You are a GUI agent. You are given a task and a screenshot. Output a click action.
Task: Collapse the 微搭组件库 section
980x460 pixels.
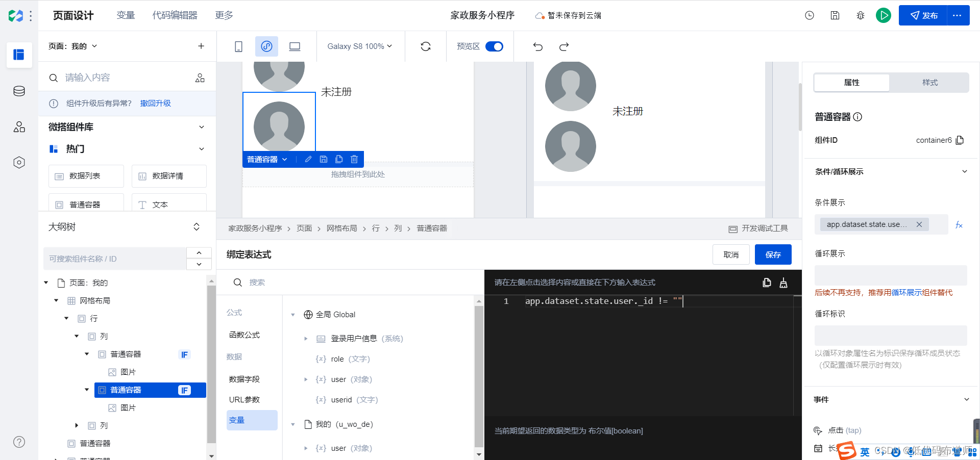click(202, 127)
